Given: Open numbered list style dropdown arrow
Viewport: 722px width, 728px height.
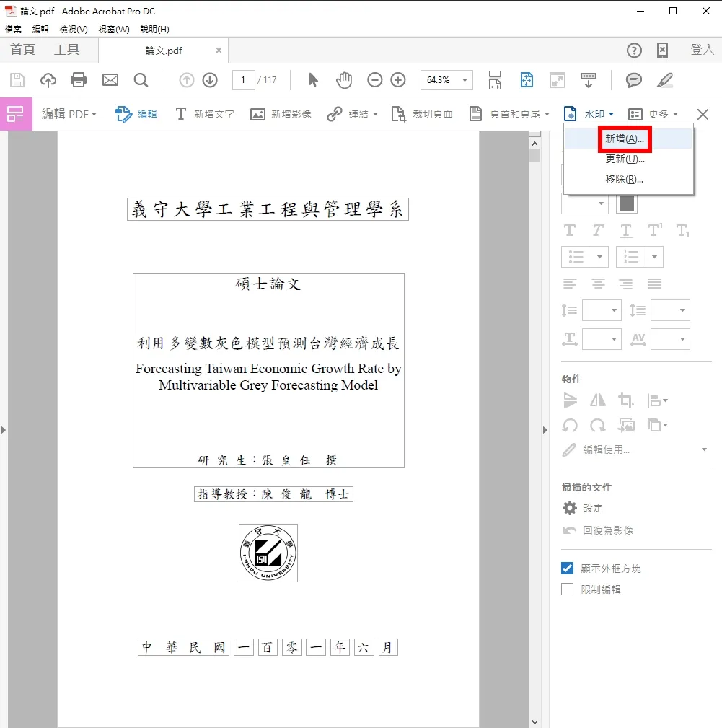Looking at the screenshot, I should click(x=654, y=257).
